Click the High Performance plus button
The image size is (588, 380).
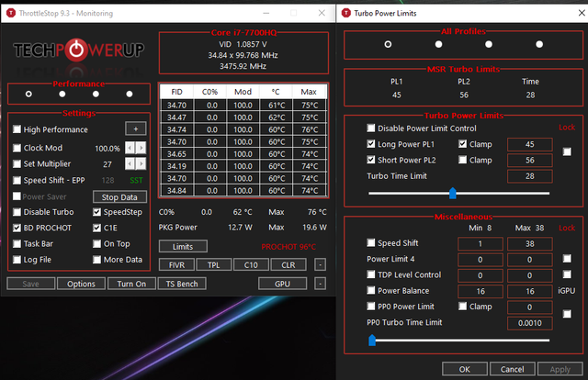click(136, 129)
